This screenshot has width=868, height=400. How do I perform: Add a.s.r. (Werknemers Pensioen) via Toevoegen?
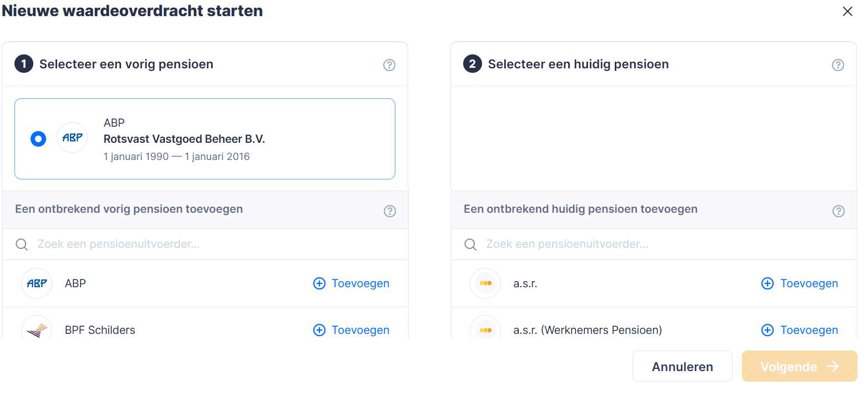point(800,330)
